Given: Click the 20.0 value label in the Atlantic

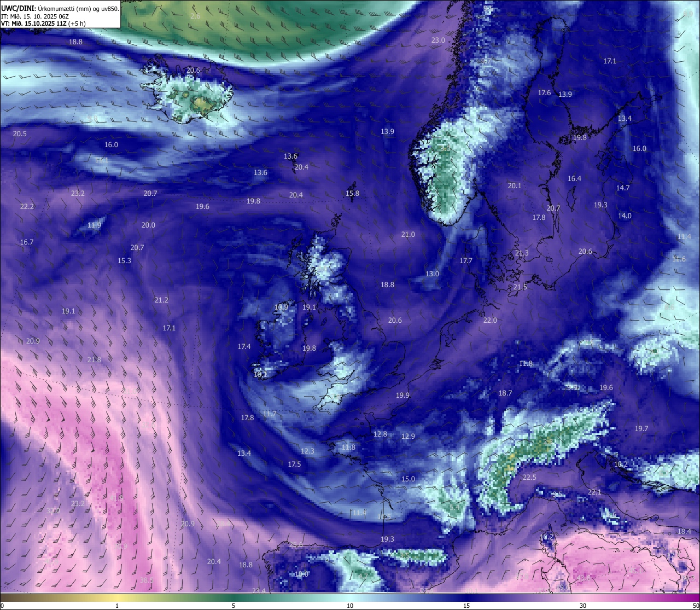Looking at the screenshot, I should [148, 225].
